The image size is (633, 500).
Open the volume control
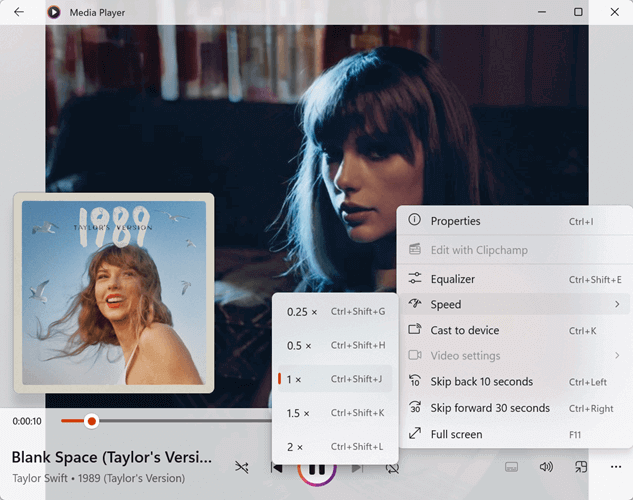click(546, 467)
